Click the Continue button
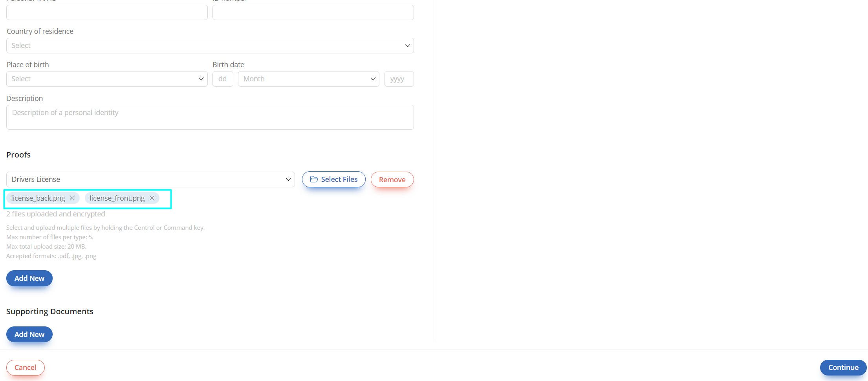 [x=843, y=367]
